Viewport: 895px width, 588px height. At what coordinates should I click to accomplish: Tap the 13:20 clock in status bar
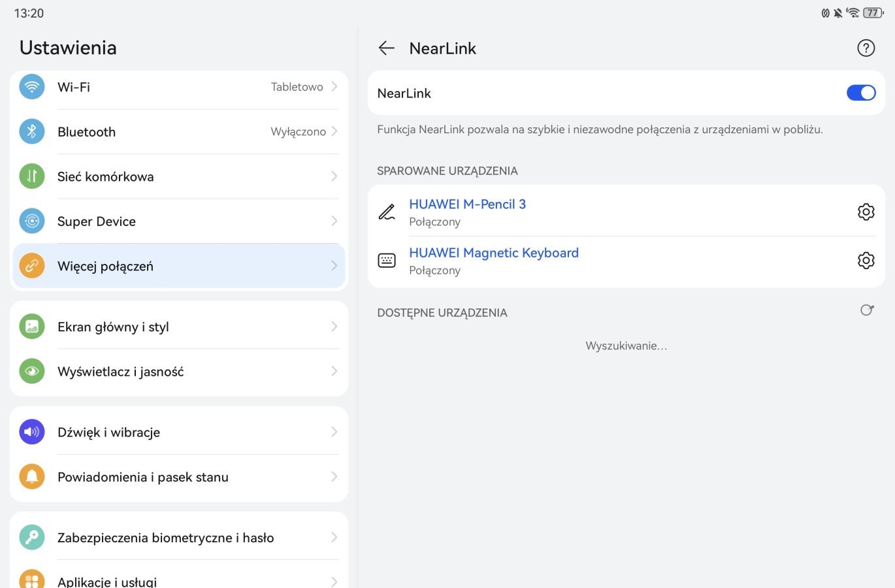point(29,13)
